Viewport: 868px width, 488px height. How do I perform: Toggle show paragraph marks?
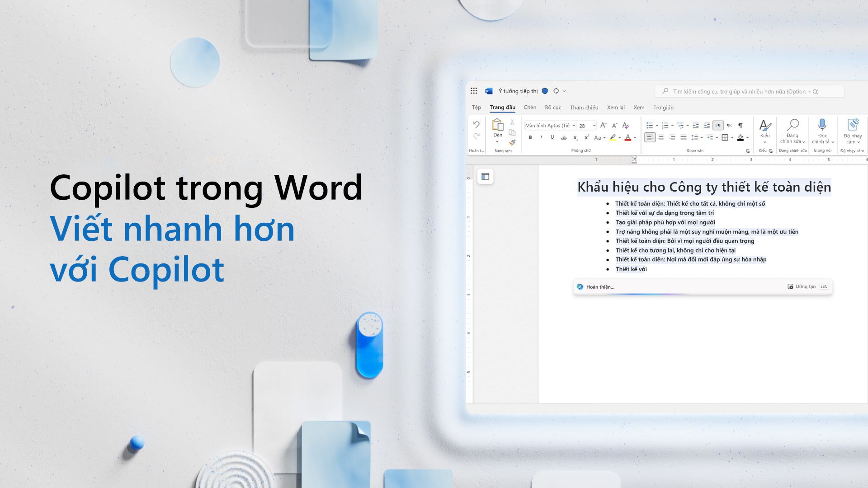[741, 125]
